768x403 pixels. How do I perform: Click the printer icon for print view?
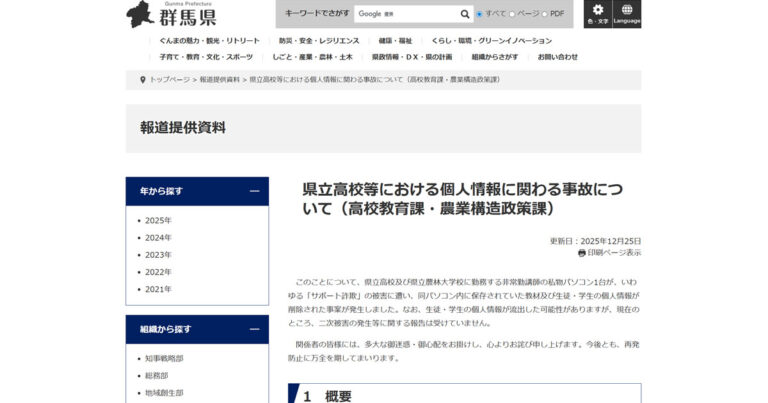pyautogui.click(x=582, y=254)
